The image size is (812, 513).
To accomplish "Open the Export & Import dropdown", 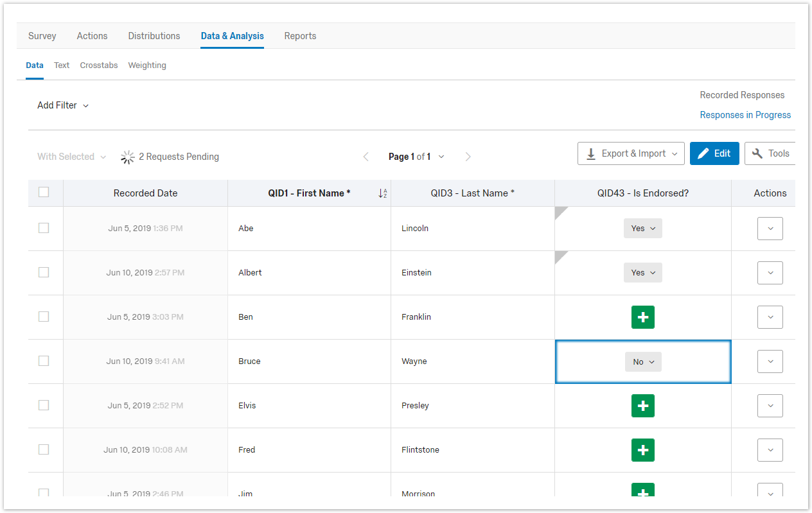I will pos(631,153).
